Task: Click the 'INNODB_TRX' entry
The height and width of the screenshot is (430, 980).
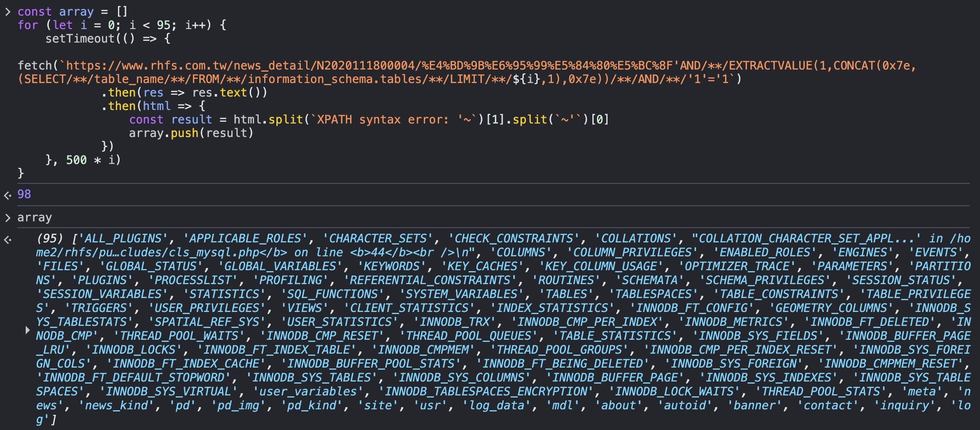Action: pos(454,322)
